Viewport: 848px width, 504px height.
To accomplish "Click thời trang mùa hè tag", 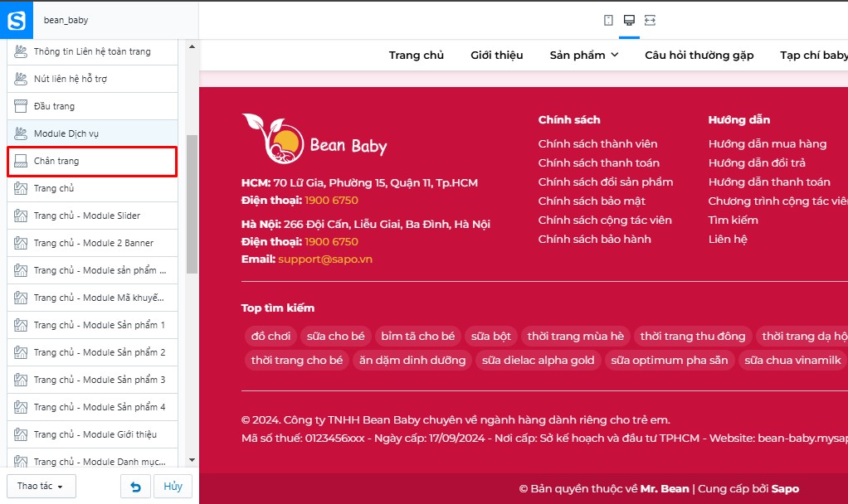I will [x=576, y=336].
